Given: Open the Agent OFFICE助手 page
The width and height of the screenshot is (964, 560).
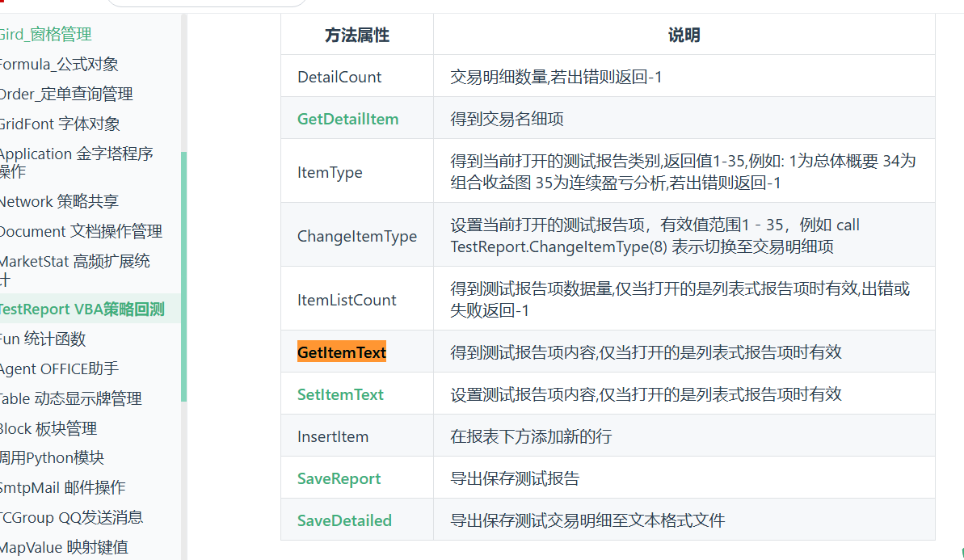Looking at the screenshot, I should click(59, 368).
